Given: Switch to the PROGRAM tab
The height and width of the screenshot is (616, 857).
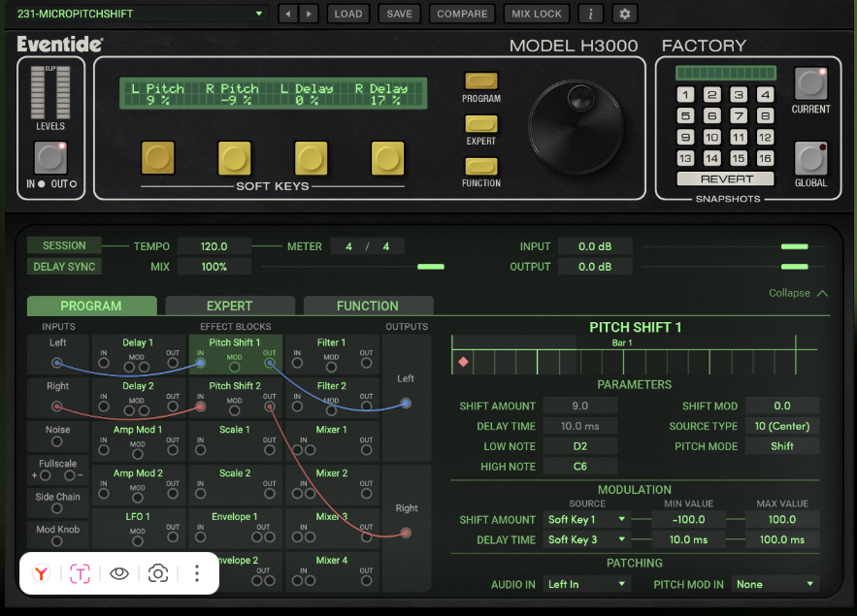Looking at the screenshot, I should click(x=92, y=306).
